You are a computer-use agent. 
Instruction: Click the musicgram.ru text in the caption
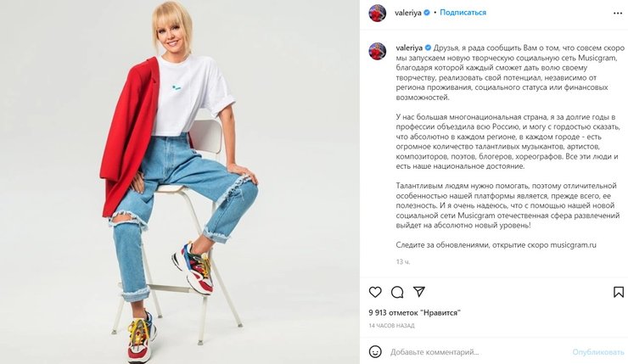(573, 244)
